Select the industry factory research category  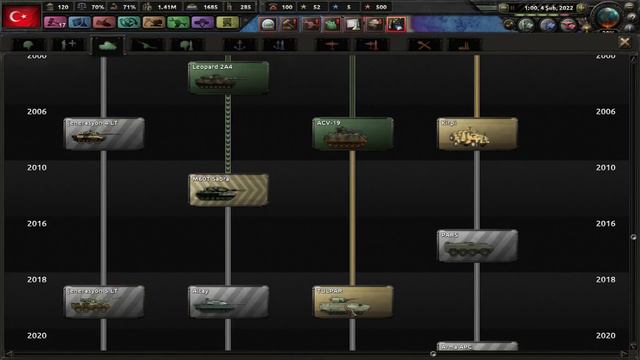tap(464, 45)
